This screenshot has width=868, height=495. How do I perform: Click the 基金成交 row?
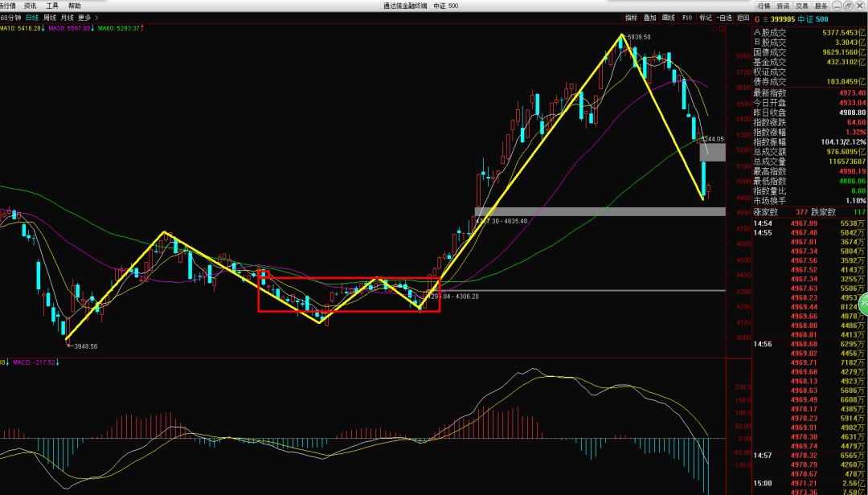pyautogui.click(x=809, y=62)
